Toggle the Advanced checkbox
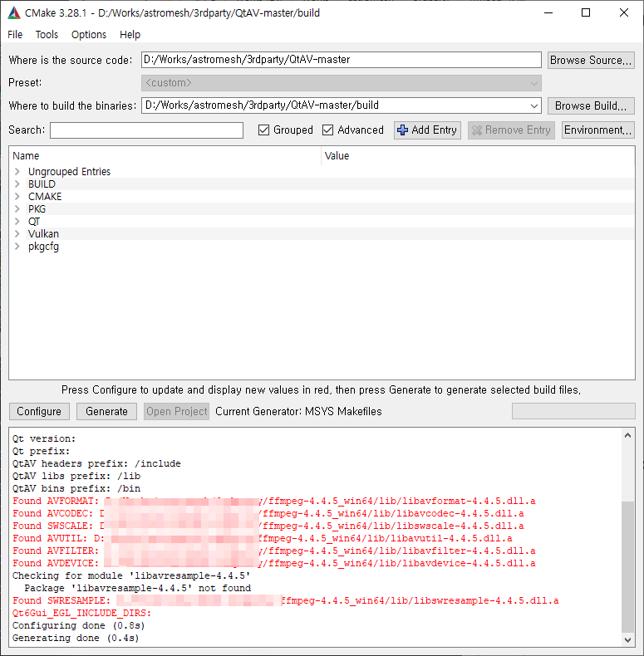The image size is (644, 656). [x=328, y=130]
